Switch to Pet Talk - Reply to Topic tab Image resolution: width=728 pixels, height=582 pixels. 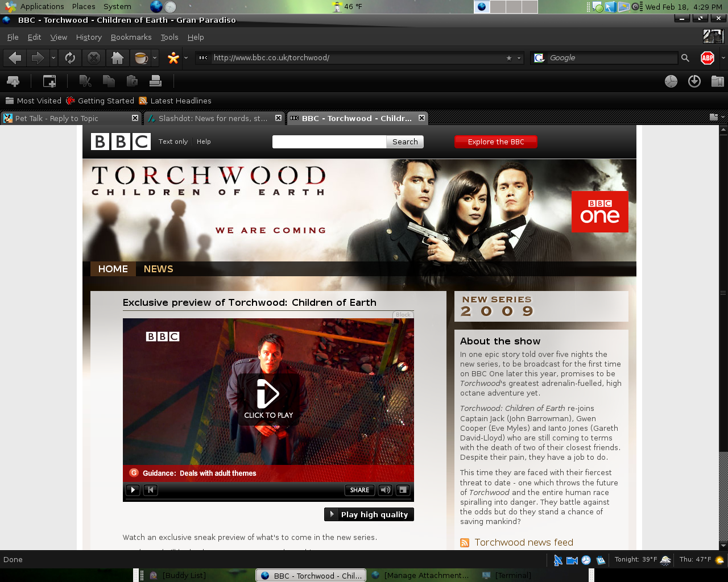71,118
